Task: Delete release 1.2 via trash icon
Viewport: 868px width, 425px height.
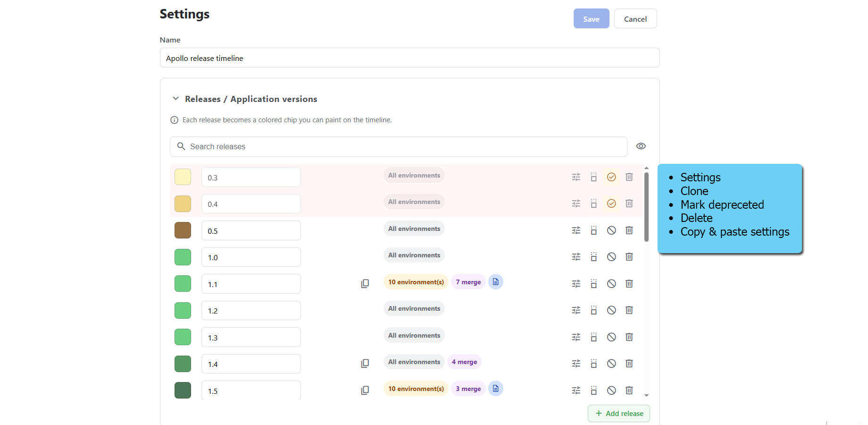Action: tap(629, 310)
